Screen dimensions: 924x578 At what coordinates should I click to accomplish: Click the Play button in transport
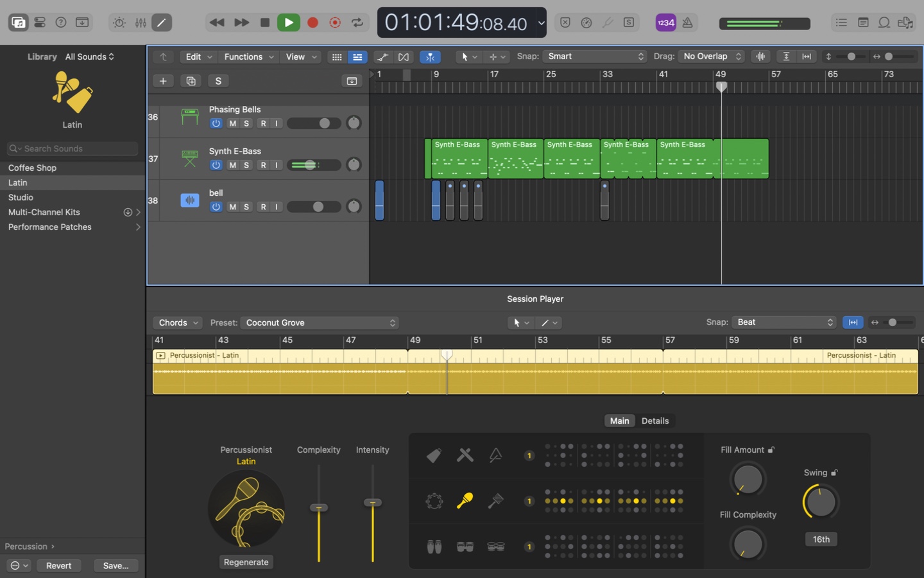tap(288, 22)
